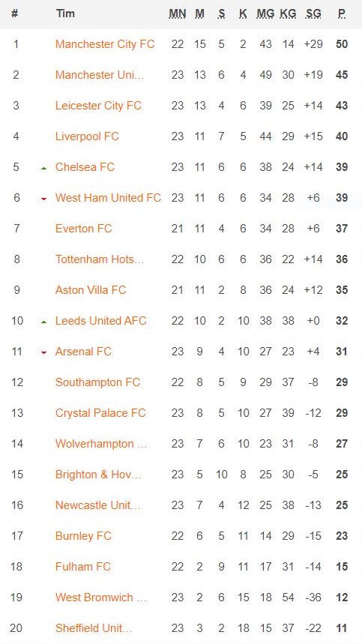This screenshot has height=644, width=362.
Task: Click the P points column header
Action: pyautogui.click(x=342, y=13)
